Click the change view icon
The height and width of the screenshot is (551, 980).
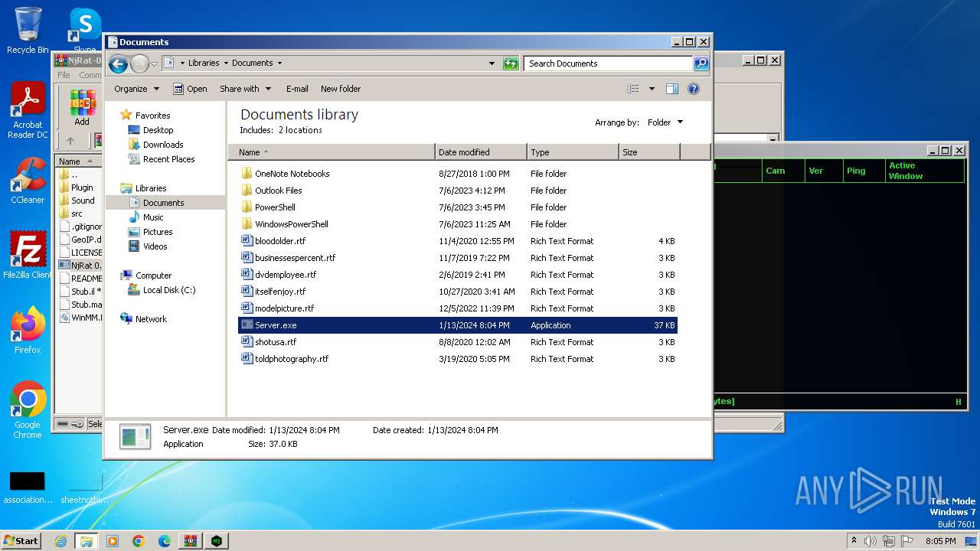[x=633, y=89]
